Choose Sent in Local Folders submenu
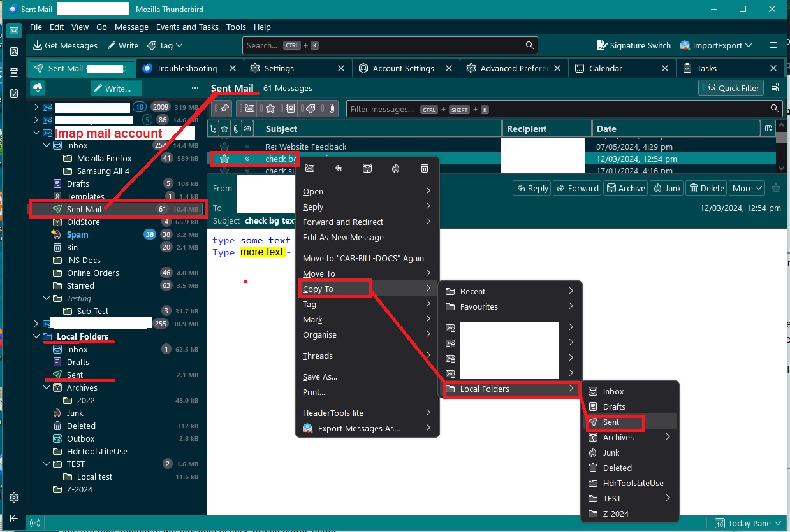Image resolution: width=790 pixels, height=532 pixels. click(x=630, y=422)
